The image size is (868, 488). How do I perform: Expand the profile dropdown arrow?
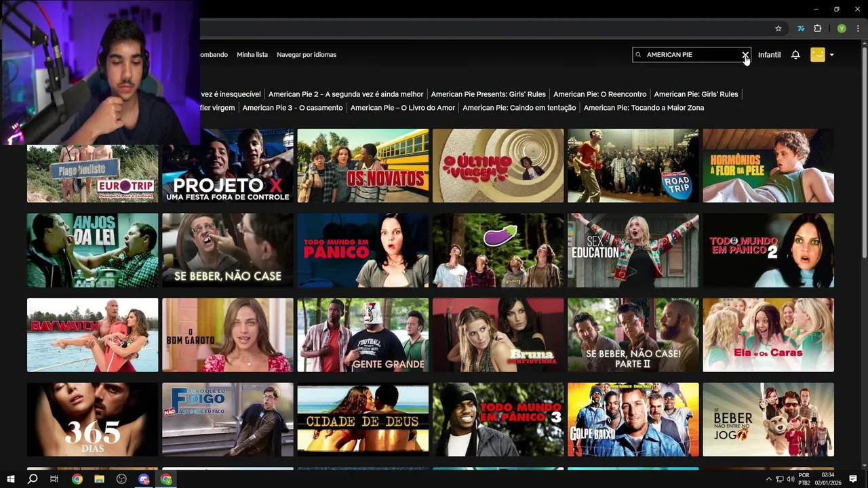pos(832,55)
